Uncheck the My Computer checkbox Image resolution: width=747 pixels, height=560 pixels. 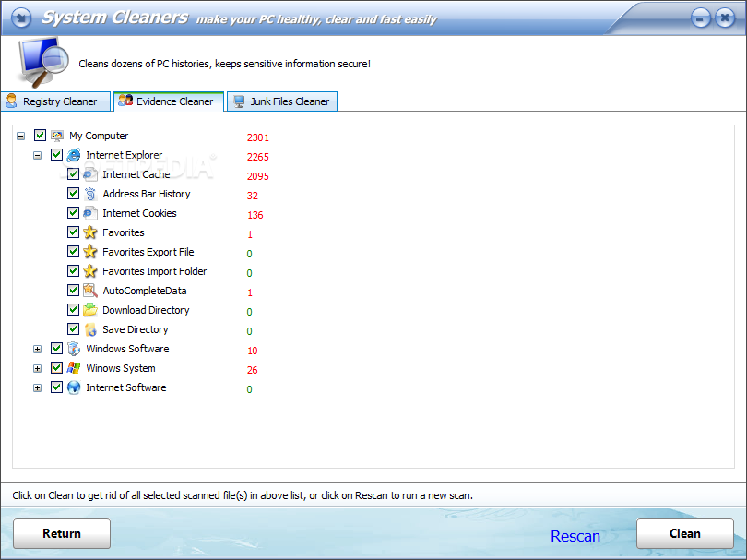(40, 136)
